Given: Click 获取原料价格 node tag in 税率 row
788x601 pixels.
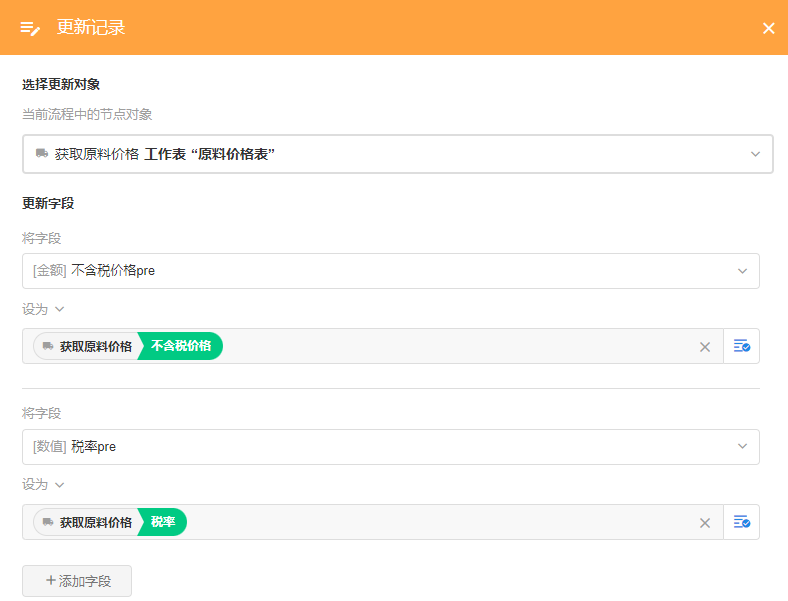Looking at the screenshot, I should pyautogui.click(x=87, y=522).
